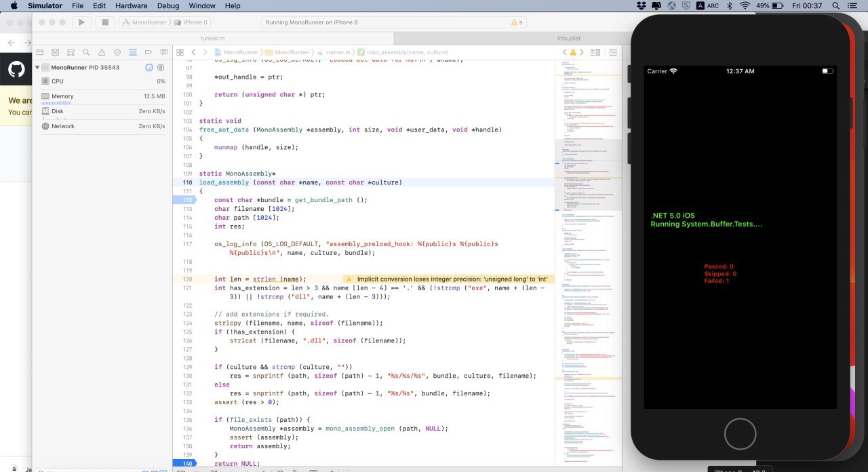Screen dimensions: 868x472
Task: Click the pause process icon beside MonoRunner PID
Action: point(161,68)
